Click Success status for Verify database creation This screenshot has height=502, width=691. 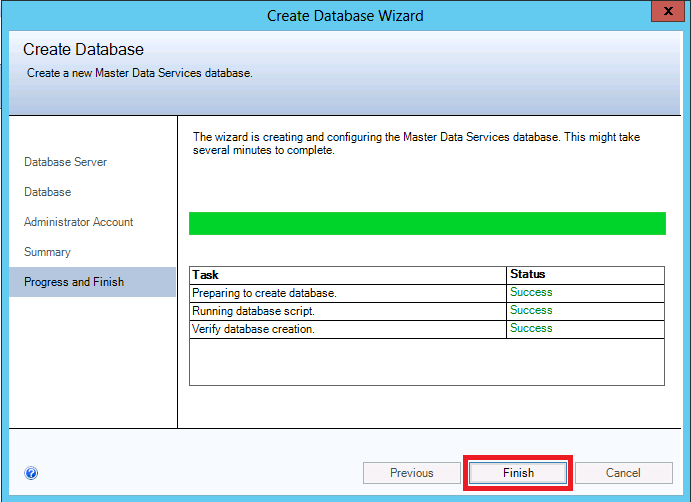[x=531, y=329]
